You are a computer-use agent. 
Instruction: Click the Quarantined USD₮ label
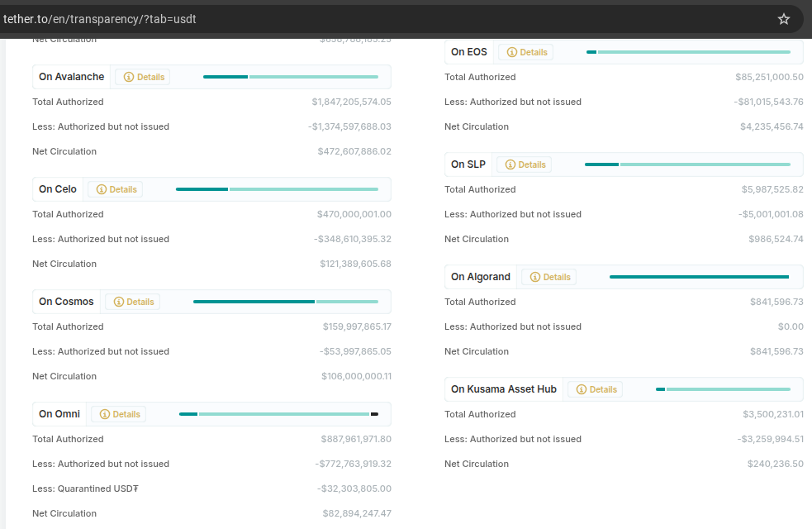pyautogui.click(x=85, y=489)
